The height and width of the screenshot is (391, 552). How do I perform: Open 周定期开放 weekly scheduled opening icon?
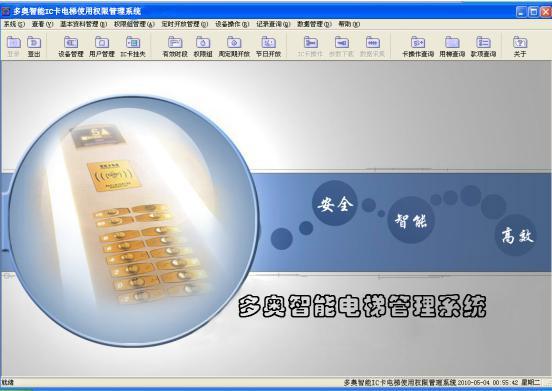pyautogui.click(x=234, y=46)
